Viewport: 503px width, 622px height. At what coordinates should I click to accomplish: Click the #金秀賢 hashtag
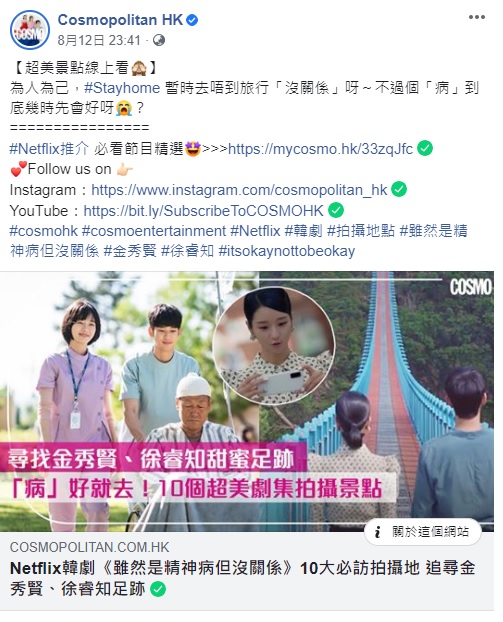[x=130, y=251]
